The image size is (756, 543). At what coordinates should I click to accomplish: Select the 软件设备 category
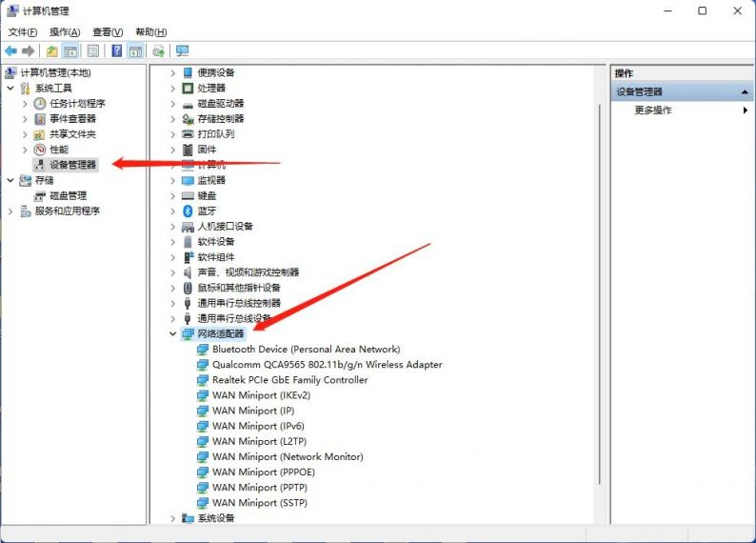pyautogui.click(x=215, y=242)
